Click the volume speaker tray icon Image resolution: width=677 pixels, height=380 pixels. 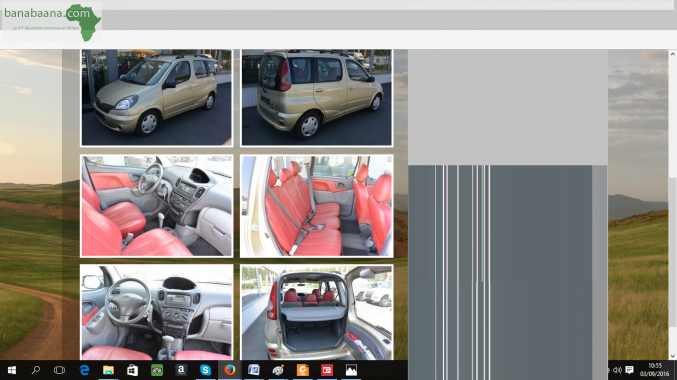pyautogui.click(x=617, y=370)
